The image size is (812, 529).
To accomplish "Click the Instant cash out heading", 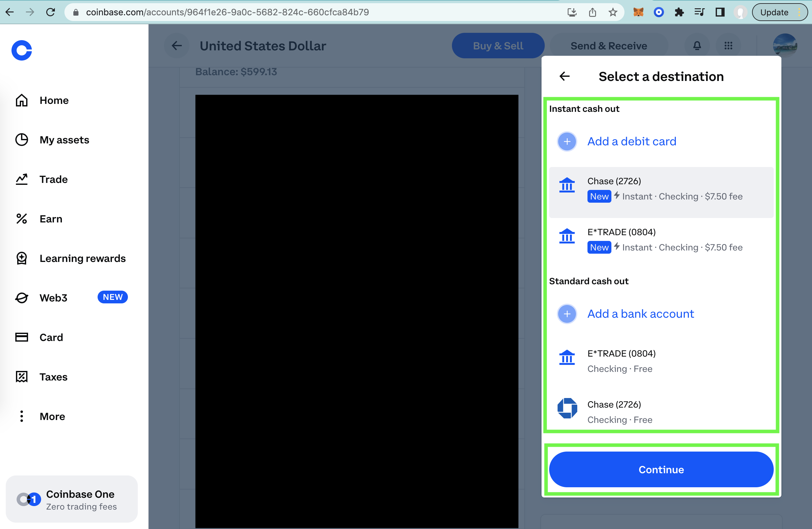I will 584,109.
